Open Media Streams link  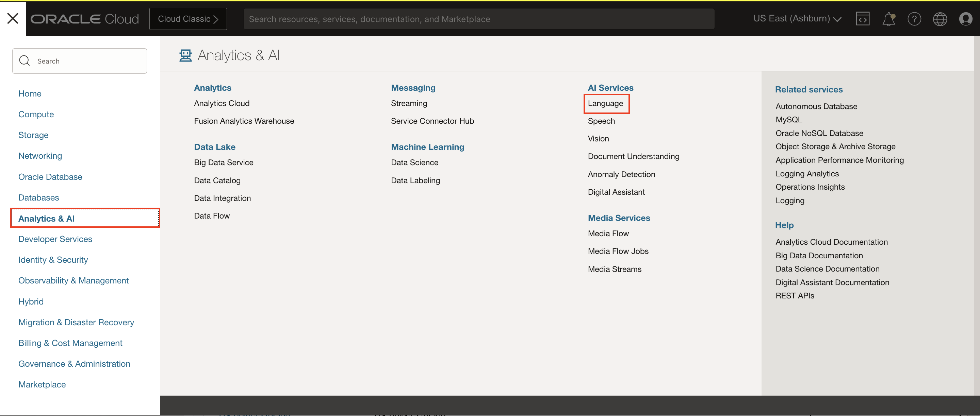coord(615,269)
